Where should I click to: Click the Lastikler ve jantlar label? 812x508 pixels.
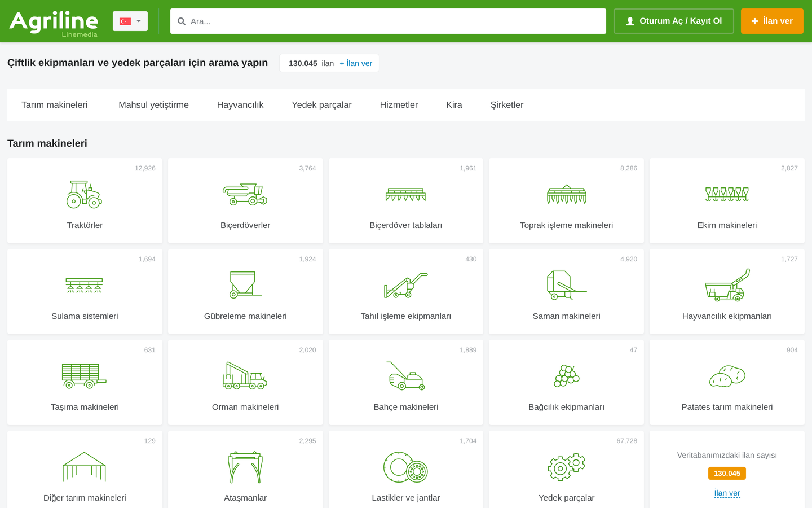[x=406, y=498]
